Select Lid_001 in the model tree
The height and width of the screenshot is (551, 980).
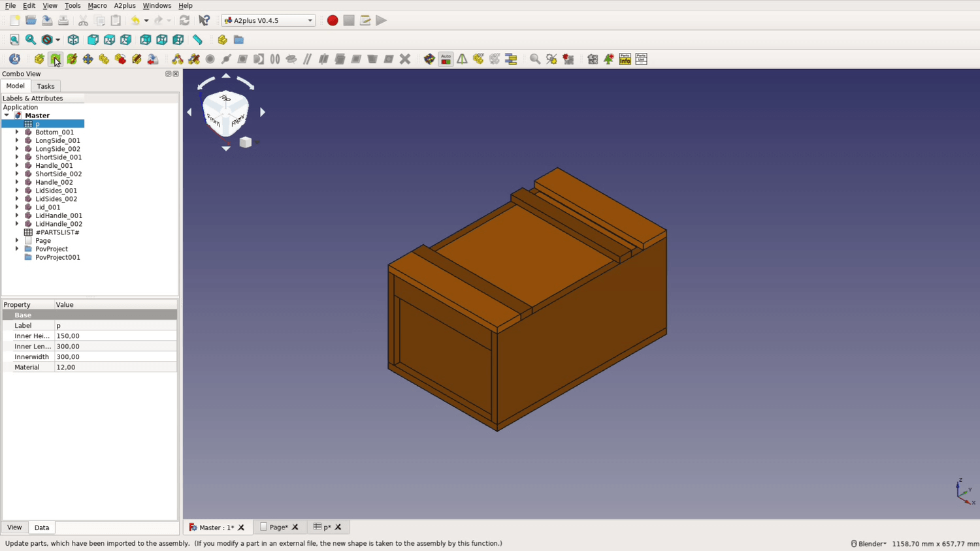tap(48, 207)
